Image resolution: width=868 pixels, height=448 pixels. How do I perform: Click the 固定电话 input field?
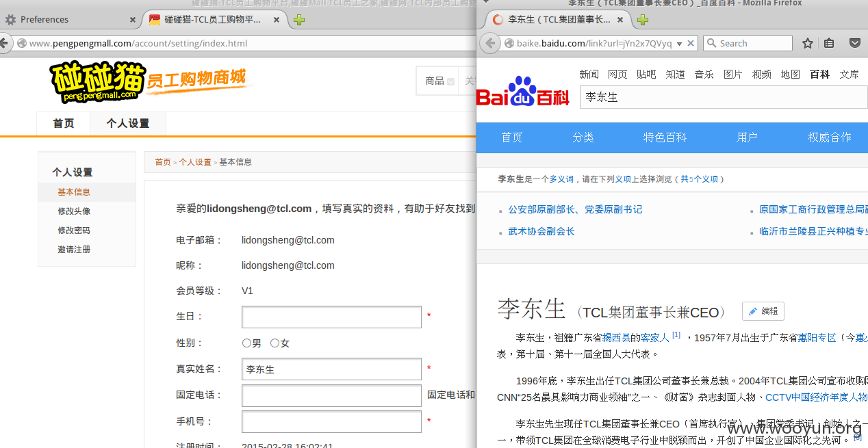coord(331,395)
